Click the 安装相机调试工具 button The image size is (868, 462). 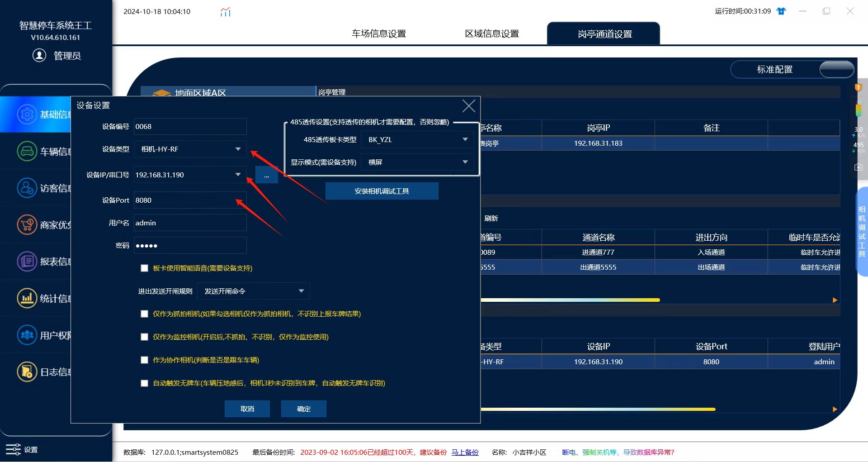[x=382, y=191]
